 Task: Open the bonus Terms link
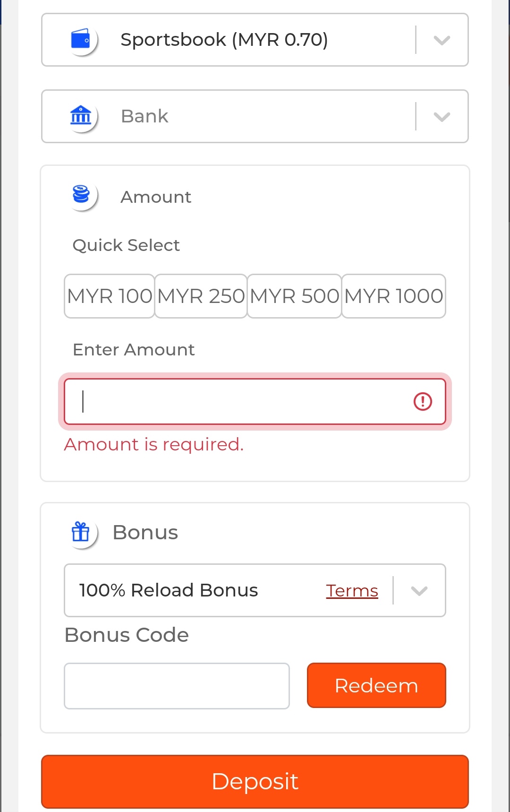(x=352, y=591)
